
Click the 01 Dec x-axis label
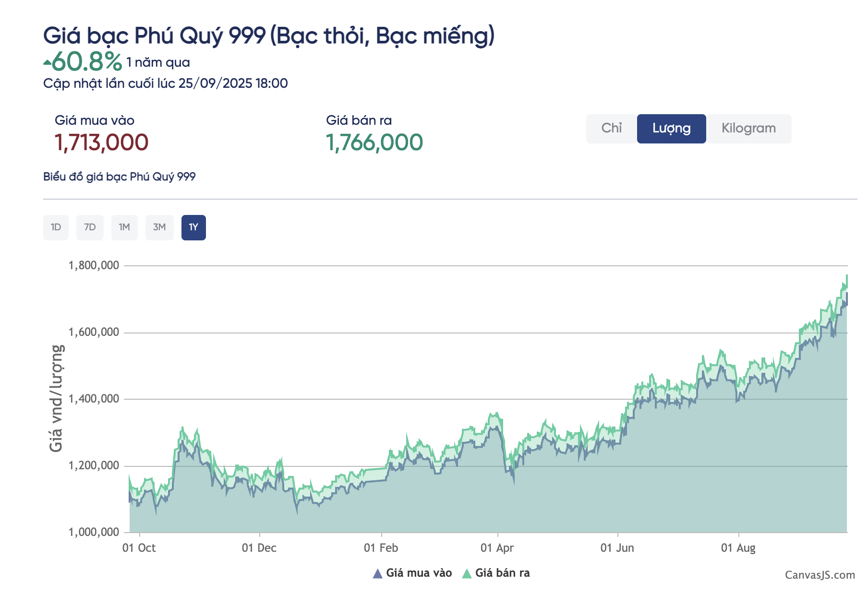click(259, 548)
